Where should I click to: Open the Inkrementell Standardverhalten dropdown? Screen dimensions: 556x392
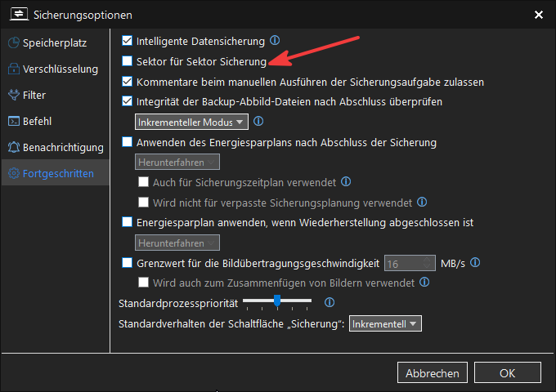point(385,323)
